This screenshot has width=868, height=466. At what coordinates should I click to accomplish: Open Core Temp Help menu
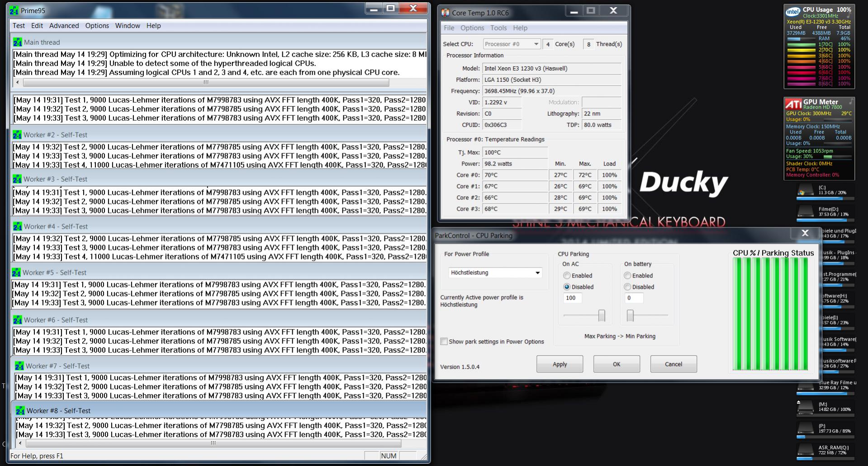click(520, 28)
